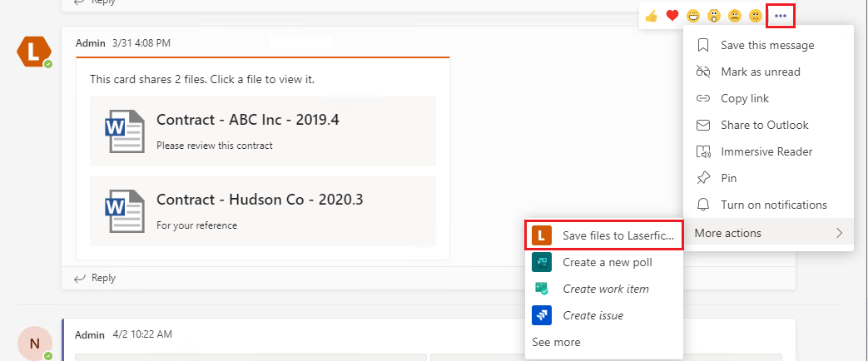Select Save files to Laserfiche action
This screenshot has width=868, height=361.
(x=604, y=235)
